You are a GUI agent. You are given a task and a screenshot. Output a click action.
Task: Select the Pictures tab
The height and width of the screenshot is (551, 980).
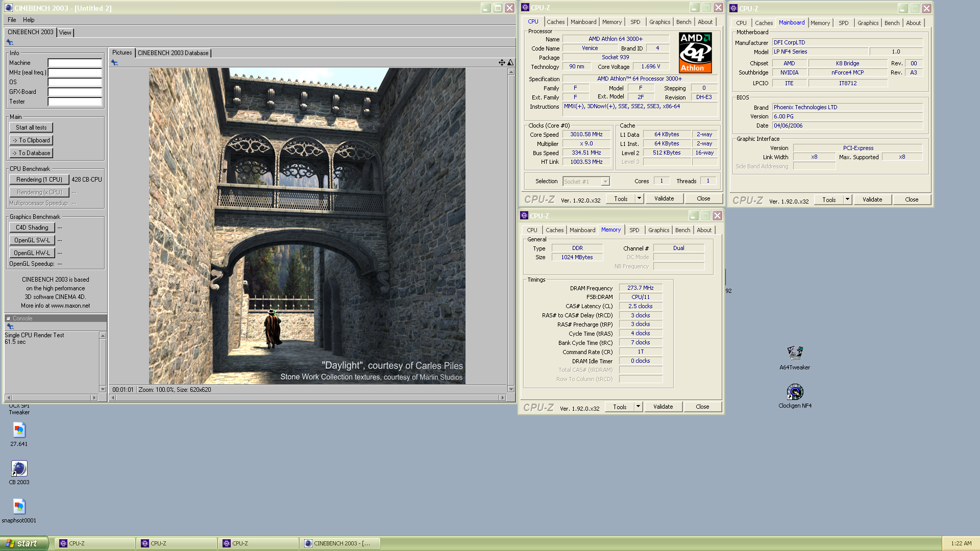coord(122,53)
